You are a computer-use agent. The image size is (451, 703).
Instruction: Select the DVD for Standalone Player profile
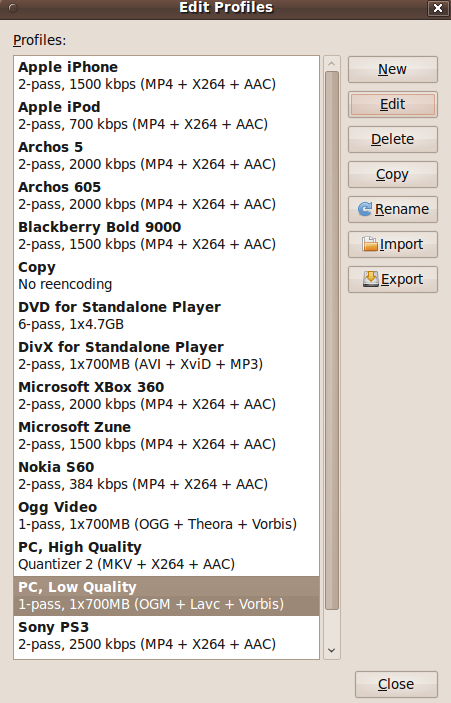[x=166, y=316]
